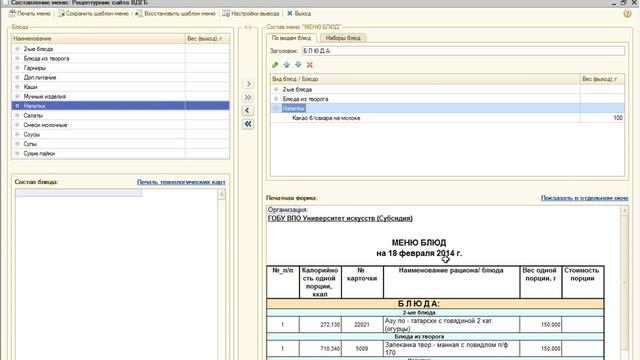Expand the Мучные изделия group
The width and height of the screenshot is (640, 360).
click(17, 96)
